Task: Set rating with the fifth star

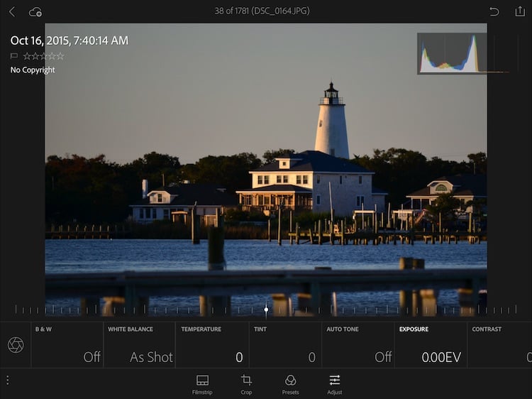Action: (60, 56)
